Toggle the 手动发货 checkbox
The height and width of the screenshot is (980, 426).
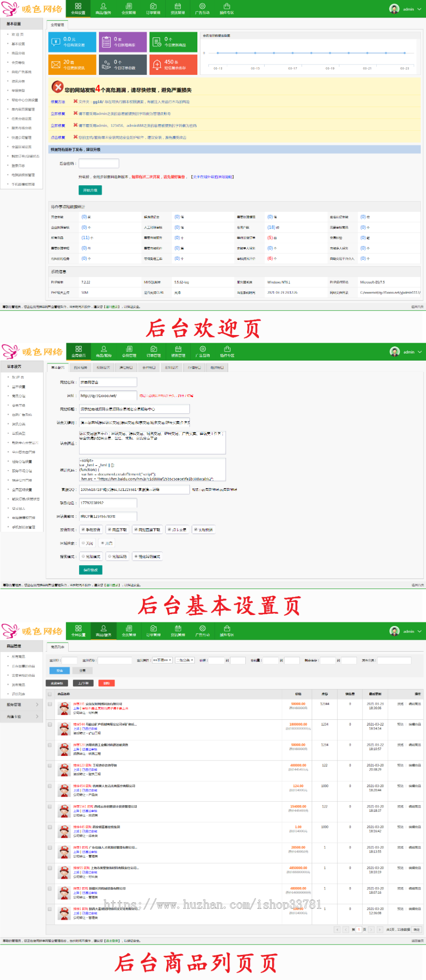point(83,530)
